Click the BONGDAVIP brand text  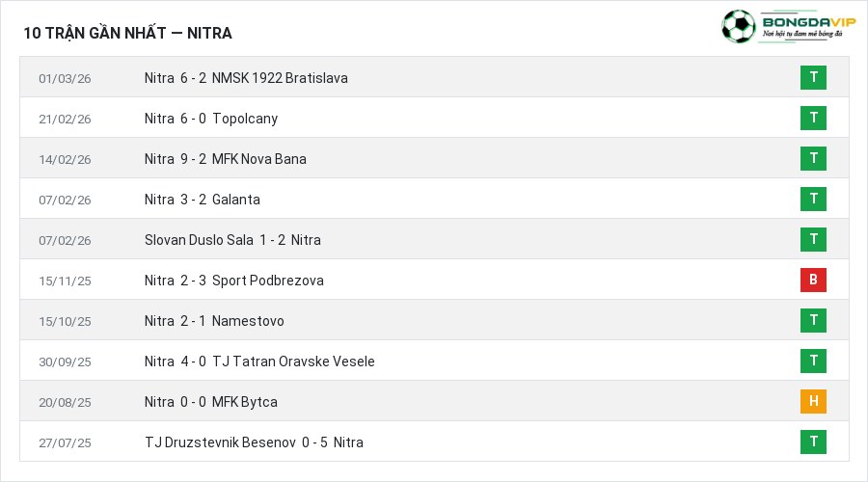809,22
